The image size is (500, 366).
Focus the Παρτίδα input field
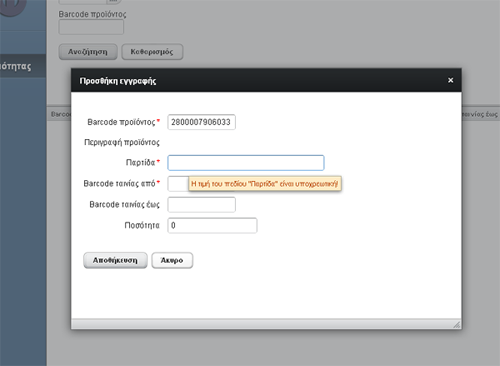coord(246,163)
